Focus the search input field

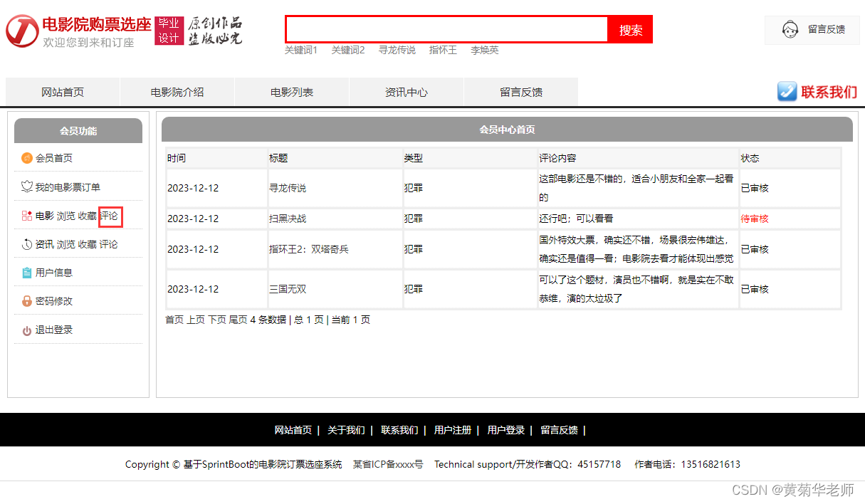click(x=446, y=29)
